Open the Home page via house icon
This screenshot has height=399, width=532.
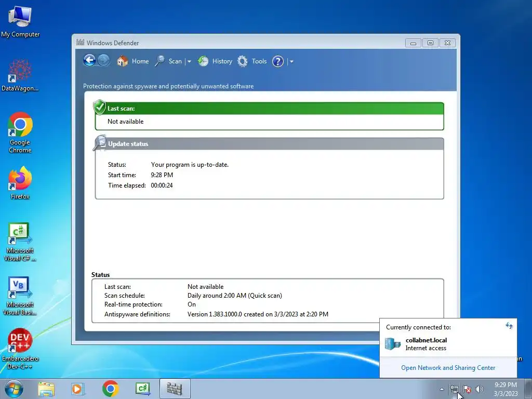coord(122,61)
